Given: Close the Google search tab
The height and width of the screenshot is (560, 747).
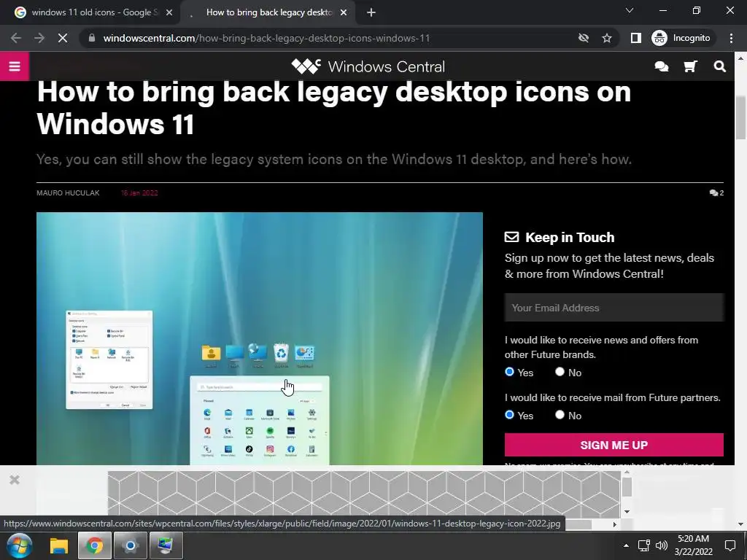Looking at the screenshot, I should (x=169, y=13).
